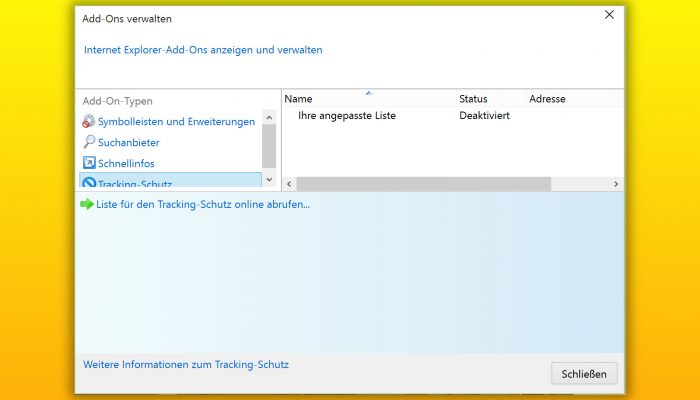Select the row Ihre angepasste Liste

coord(453,116)
